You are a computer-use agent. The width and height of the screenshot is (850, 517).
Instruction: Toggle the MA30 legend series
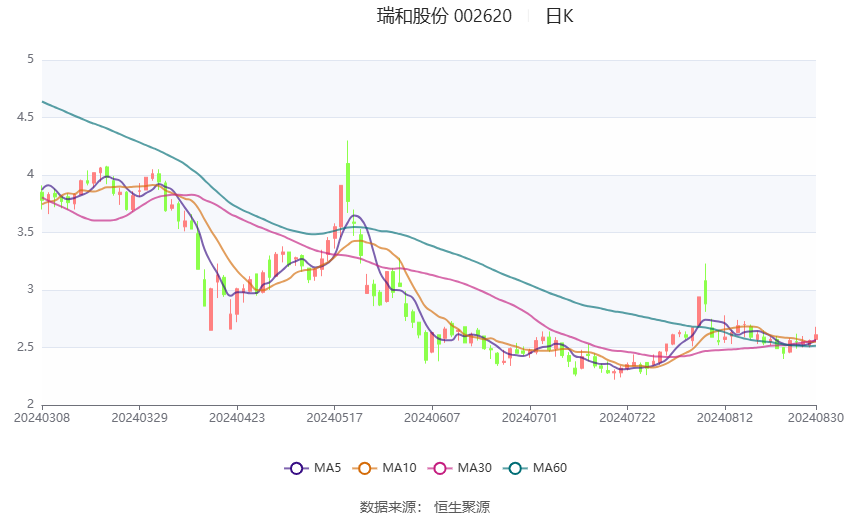coord(460,468)
